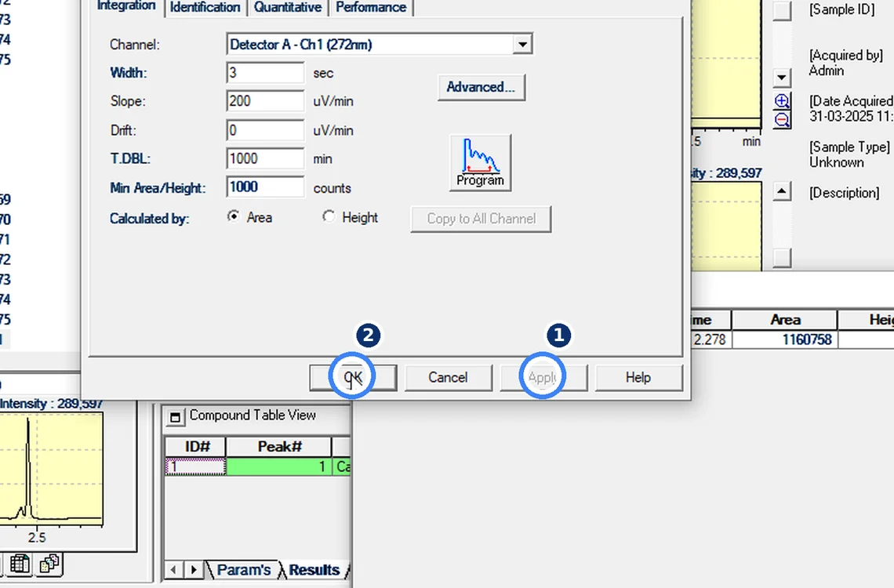This screenshot has width=894, height=588.
Task: Select the Integration tab
Action: pos(126,6)
